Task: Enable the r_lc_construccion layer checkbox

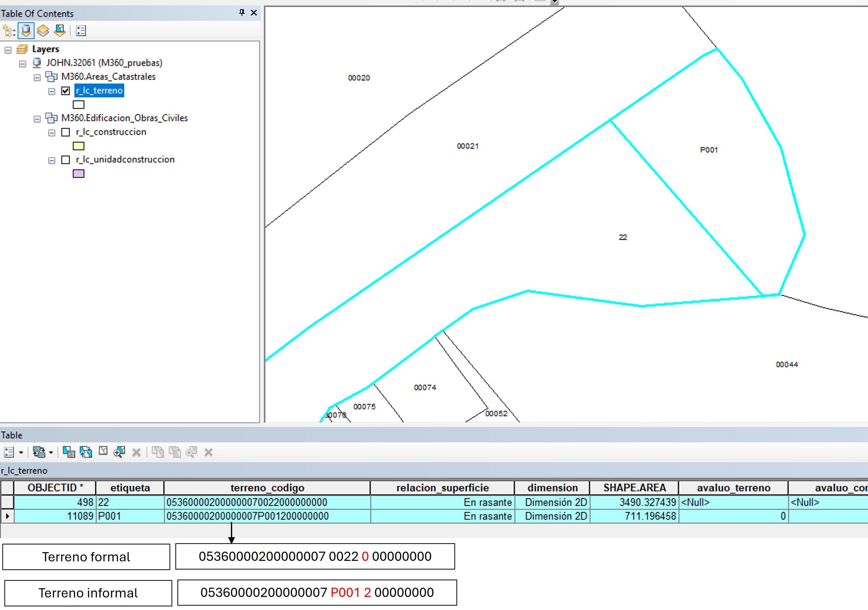Action: pyautogui.click(x=65, y=132)
